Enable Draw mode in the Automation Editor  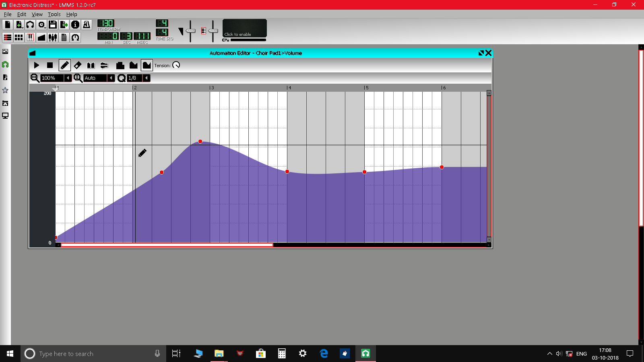[x=65, y=65]
